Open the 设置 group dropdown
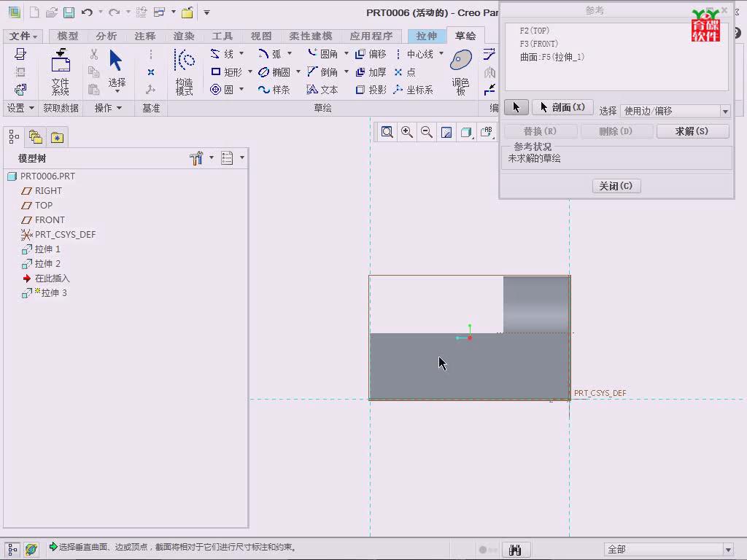Screen dimensions: 747x560 point(20,108)
